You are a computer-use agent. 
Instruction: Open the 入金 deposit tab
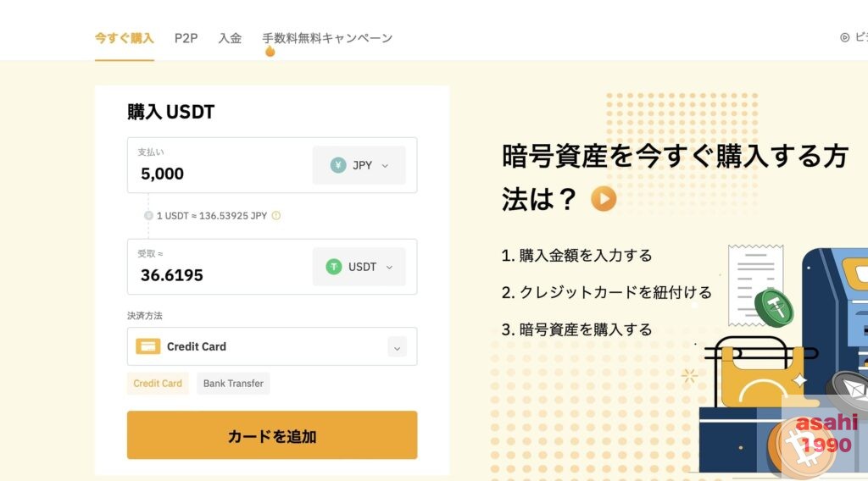coord(230,38)
